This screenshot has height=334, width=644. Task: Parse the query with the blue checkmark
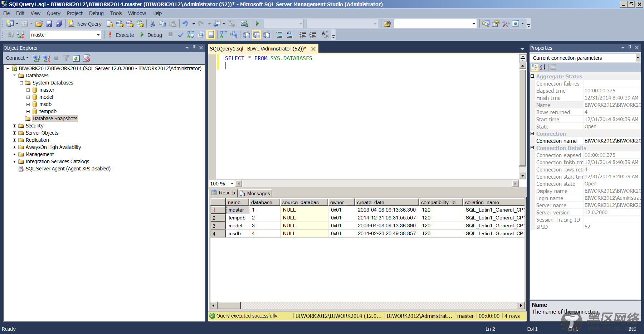click(181, 35)
